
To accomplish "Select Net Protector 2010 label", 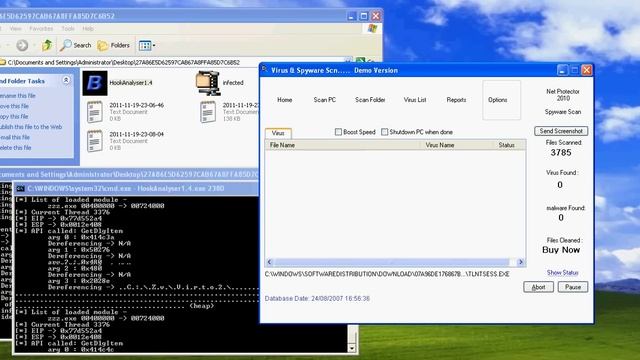I will pyautogui.click(x=562, y=95).
